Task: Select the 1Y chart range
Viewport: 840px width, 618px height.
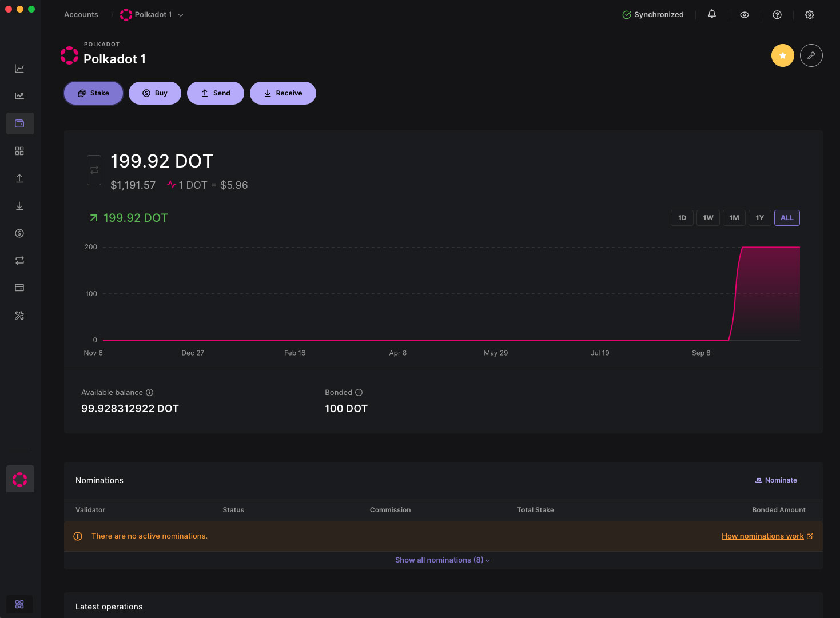Action: click(760, 218)
